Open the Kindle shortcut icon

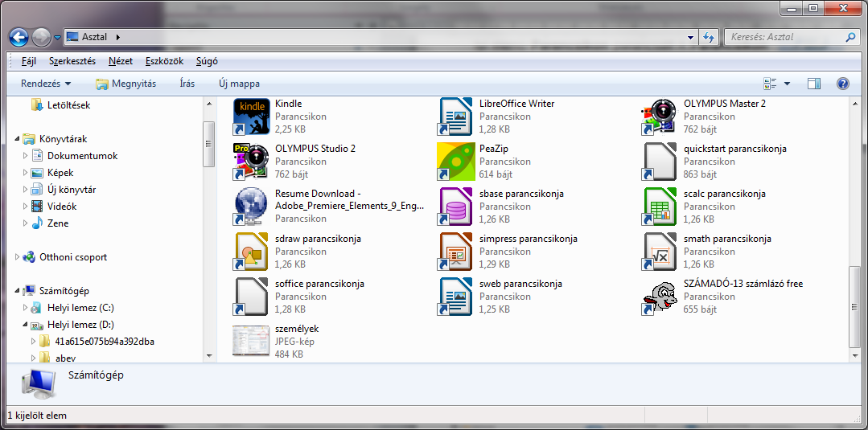click(251, 117)
